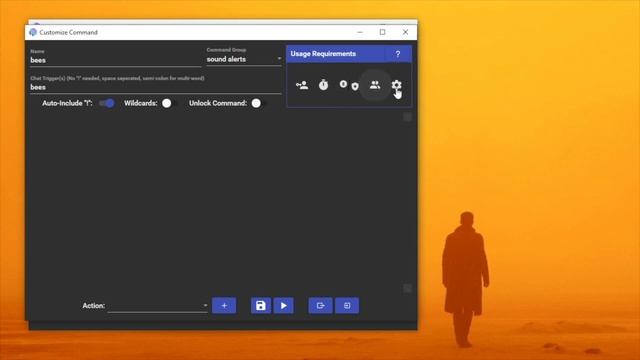Toggle the Auto-Include "!" switch
The width and height of the screenshot is (640, 360).
click(x=107, y=103)
